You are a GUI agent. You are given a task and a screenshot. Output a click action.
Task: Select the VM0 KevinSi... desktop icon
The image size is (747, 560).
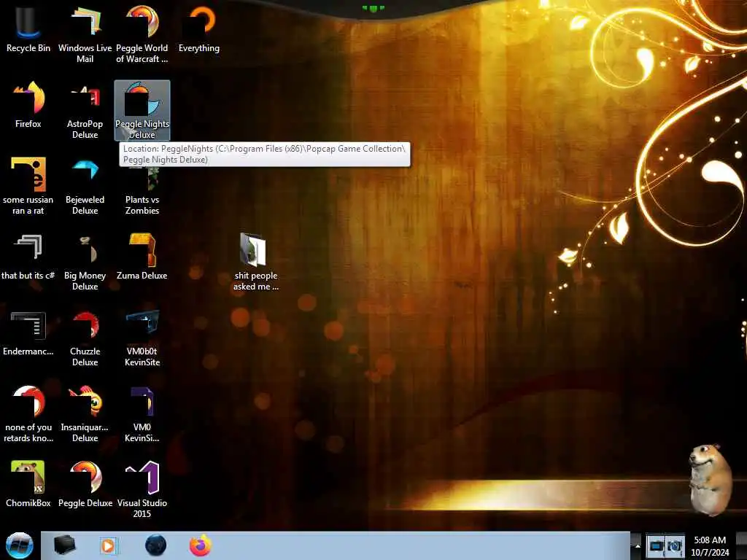pyautogui.click(x=142, y=413)
